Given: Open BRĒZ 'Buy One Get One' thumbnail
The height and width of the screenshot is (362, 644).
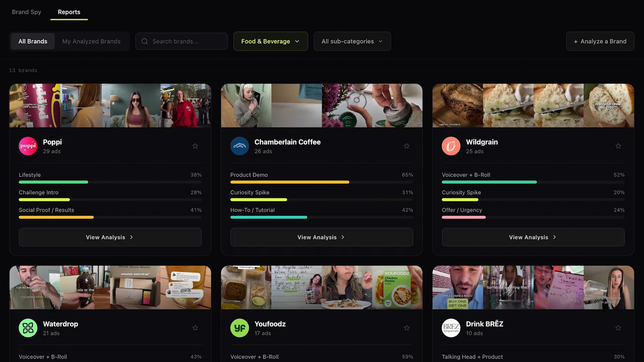Looking at the screenshot, I should [x=458, y=288].
